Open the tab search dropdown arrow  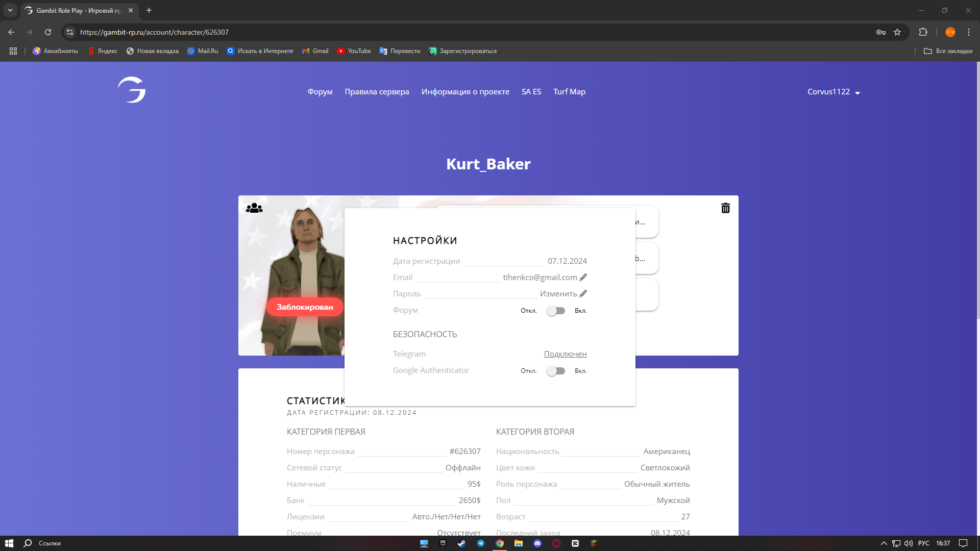(x=10, y=10)
